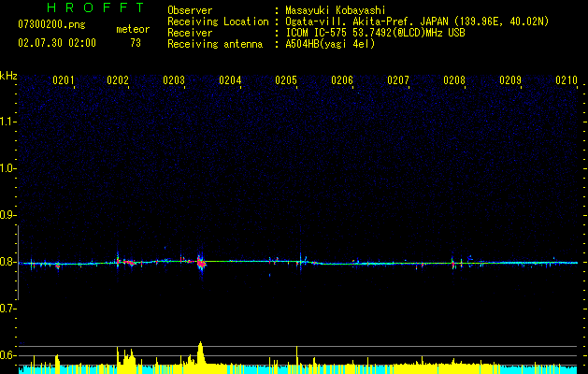Click the Observer label

point(190,10)
